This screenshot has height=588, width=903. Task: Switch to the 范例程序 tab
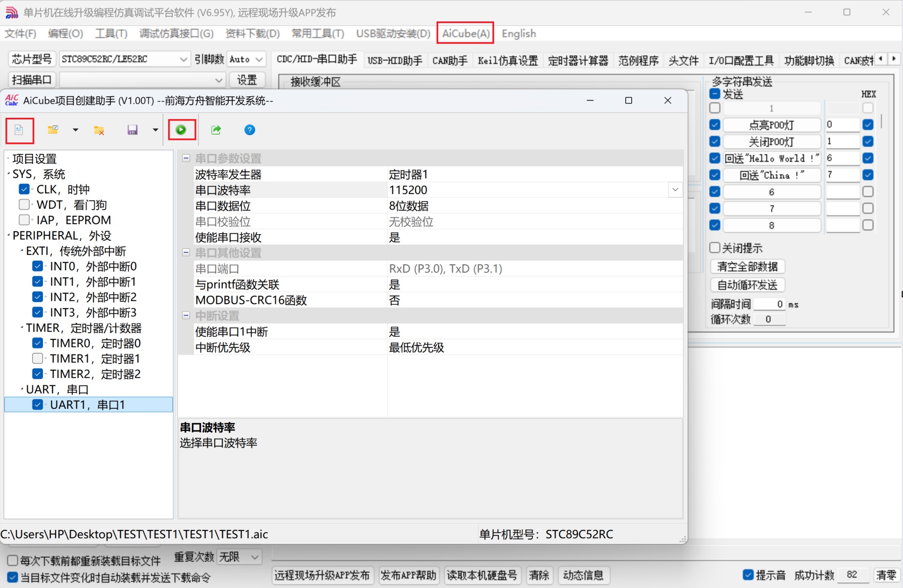[638, 61]
